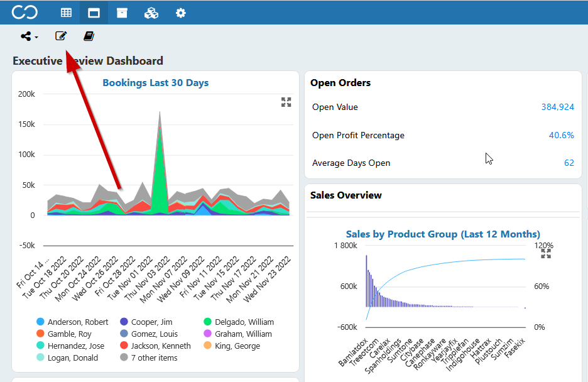
Task: Click the app logo in top bar
Action: point(24,13)
